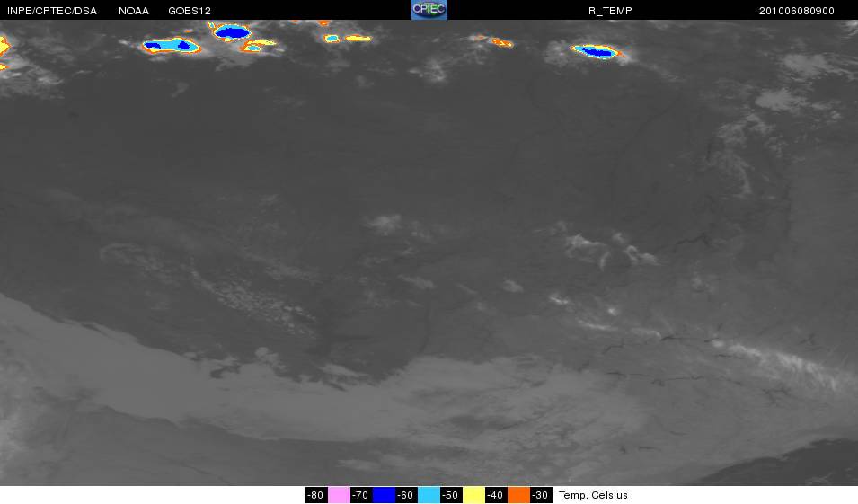Click the -70 legend value
858x504 pixels.
360,495
